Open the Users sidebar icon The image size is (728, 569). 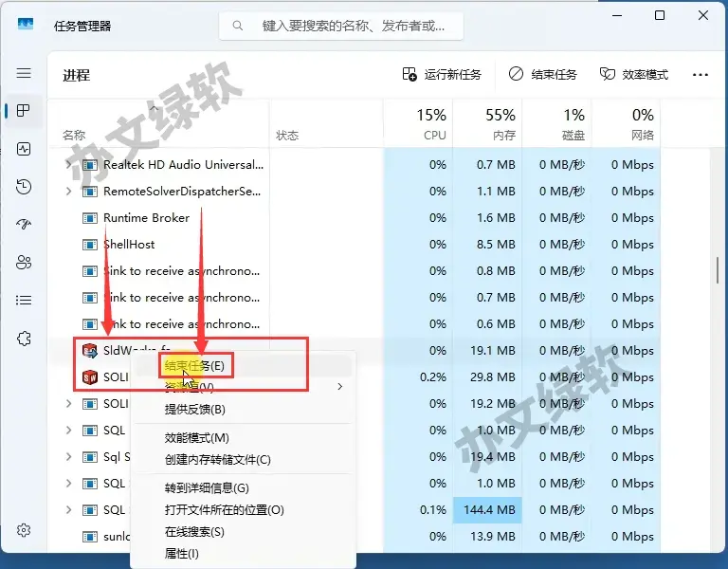point(24,263)
